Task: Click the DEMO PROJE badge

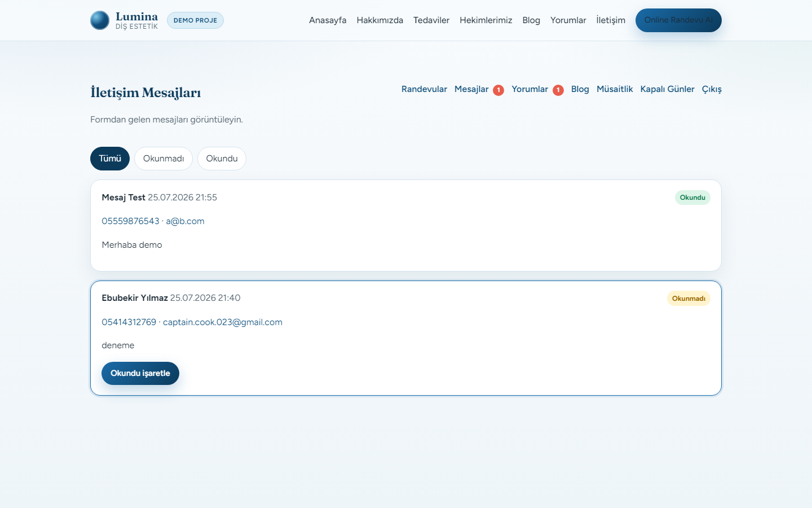Action: (195, 20)
